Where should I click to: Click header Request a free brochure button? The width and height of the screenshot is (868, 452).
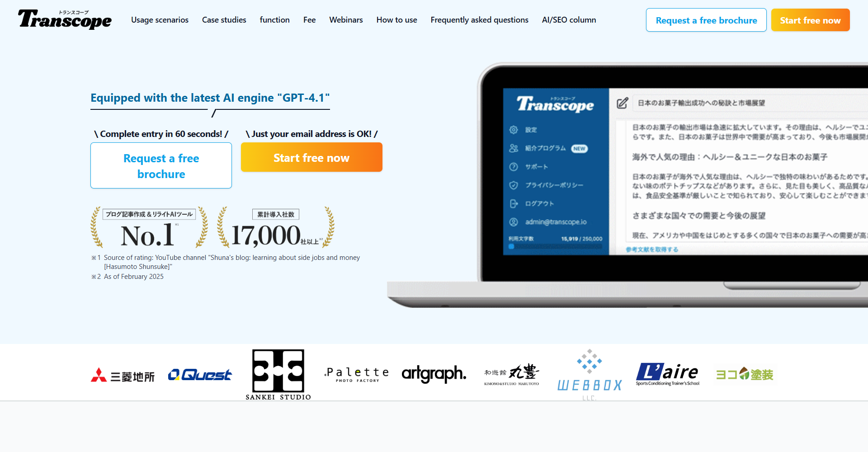pyautogui.click(x=706, y=20)
